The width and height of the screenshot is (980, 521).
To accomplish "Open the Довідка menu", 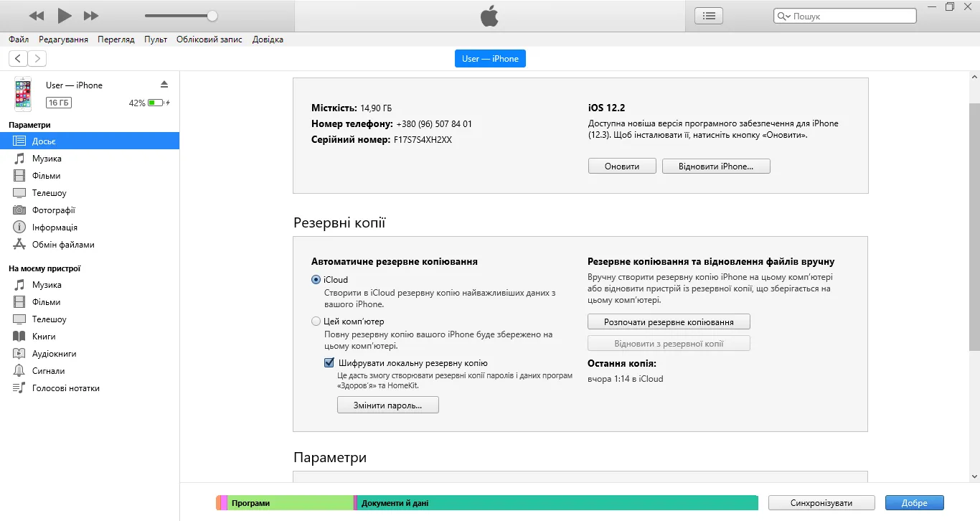I will pos(268,39).
